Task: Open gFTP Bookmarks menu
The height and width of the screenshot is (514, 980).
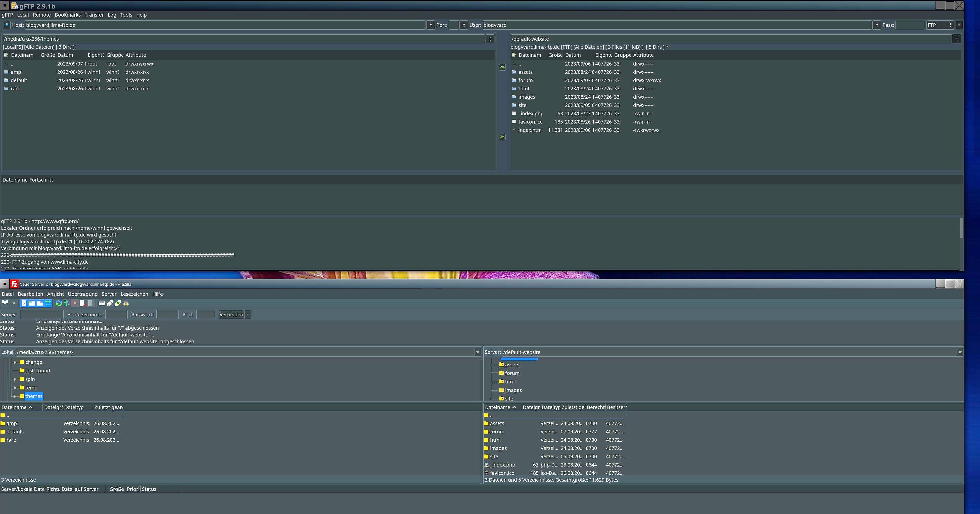Action: coord(67,15)
